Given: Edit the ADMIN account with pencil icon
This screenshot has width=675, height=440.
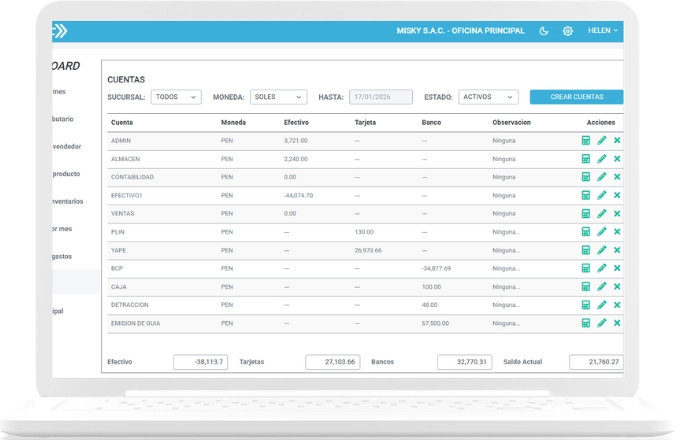Looking at the screenshot, I should pos(601,140).
